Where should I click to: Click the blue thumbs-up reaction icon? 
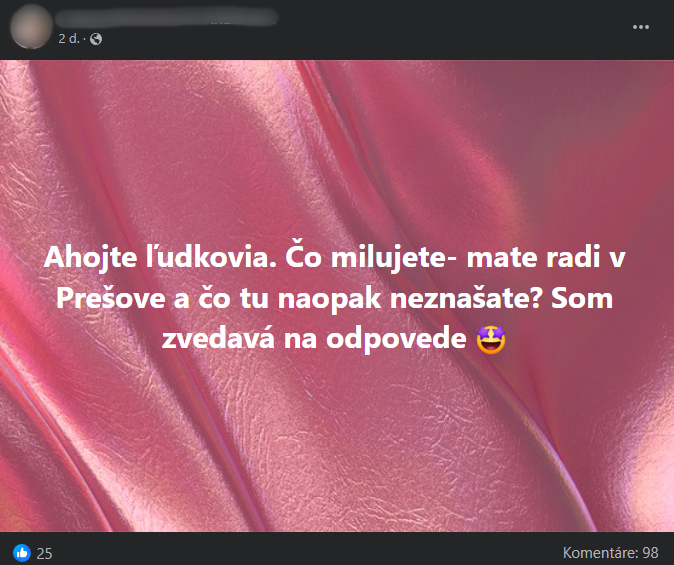click(22, 553)
